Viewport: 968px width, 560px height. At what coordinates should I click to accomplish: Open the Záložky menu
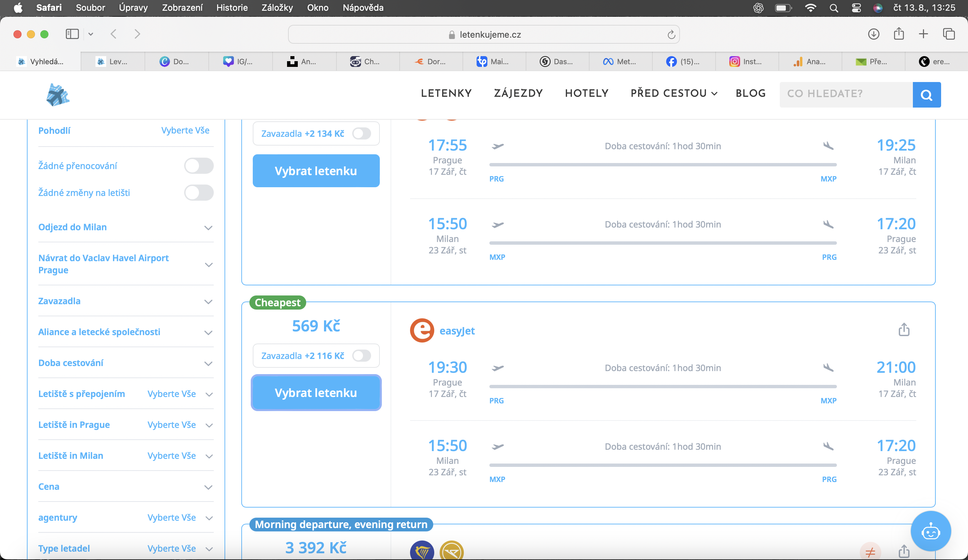(277, 8)
